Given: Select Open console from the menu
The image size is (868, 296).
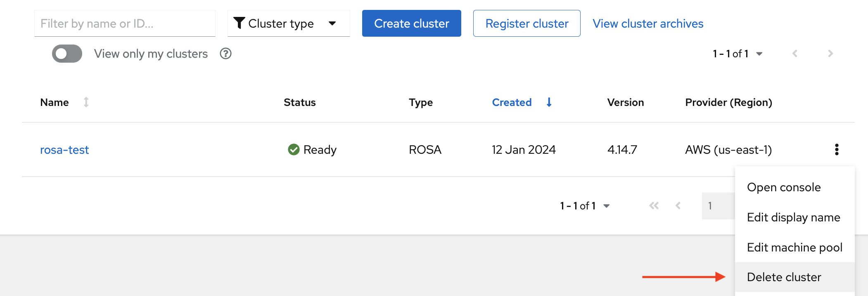Looking at the screenshot, I should coord(783,187).
